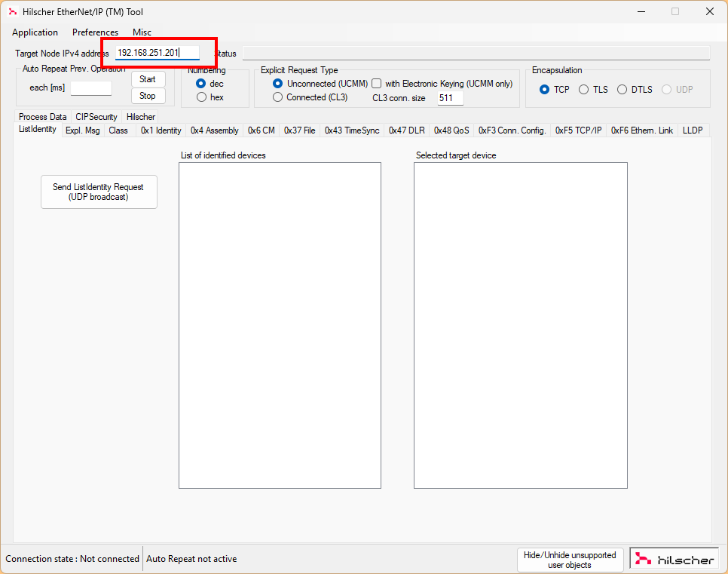Screen dimensions: 728x574
Task: Click the Hilscher app icon in title bar
Action: (x=13, y=11)
